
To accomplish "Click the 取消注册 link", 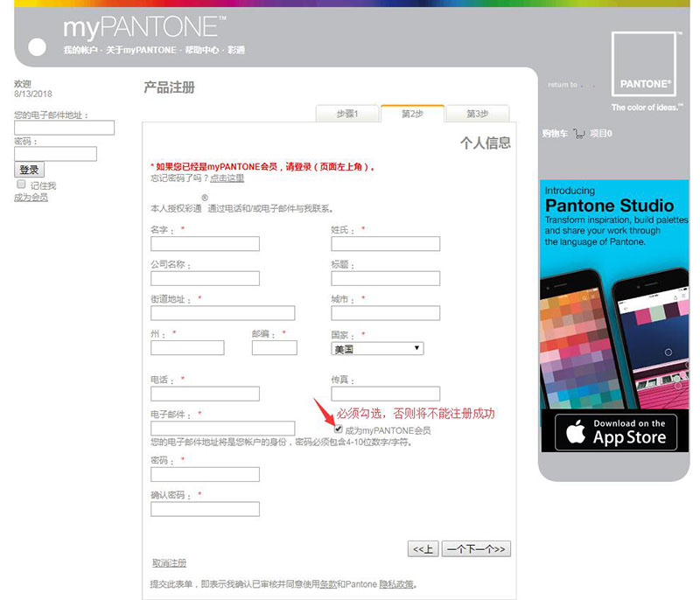I will pos(169,563).
